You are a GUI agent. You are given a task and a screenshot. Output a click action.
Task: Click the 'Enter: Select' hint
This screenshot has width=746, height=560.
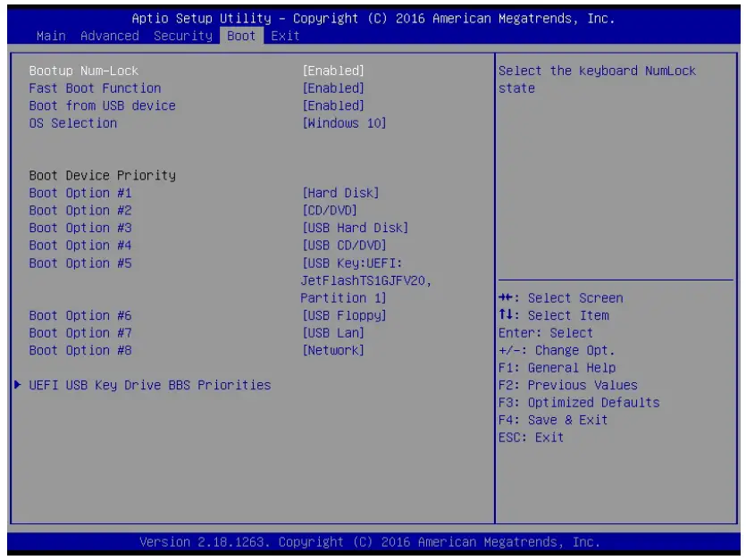[546, 333]
